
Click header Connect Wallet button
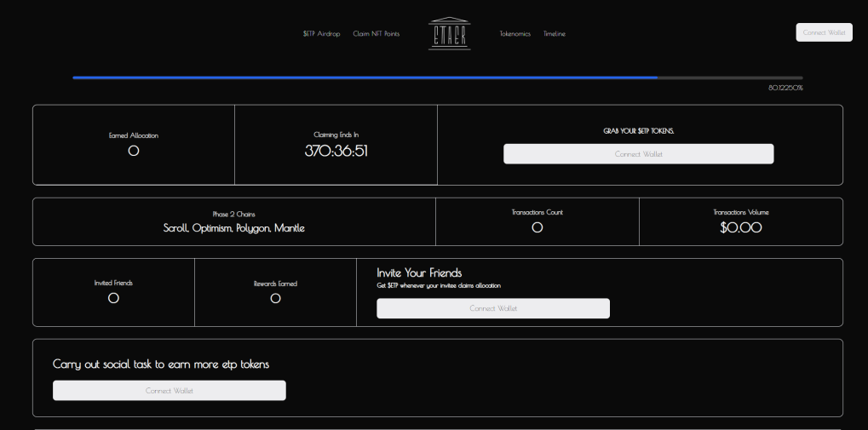tap(825, 32)
